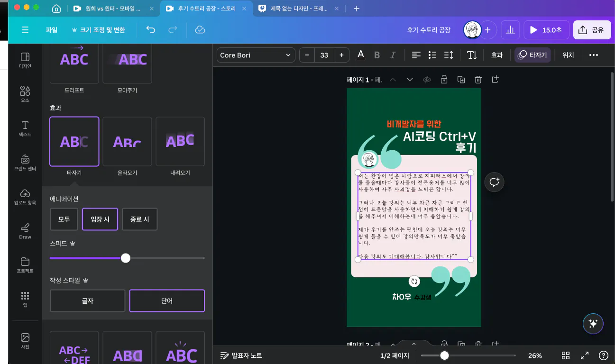
Task: Delete page 1 using the trash icon
Action: [478, 80]
